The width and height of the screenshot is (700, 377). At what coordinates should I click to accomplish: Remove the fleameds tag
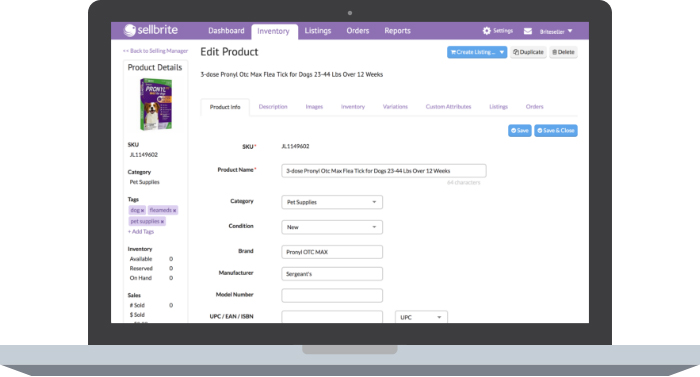175,210
